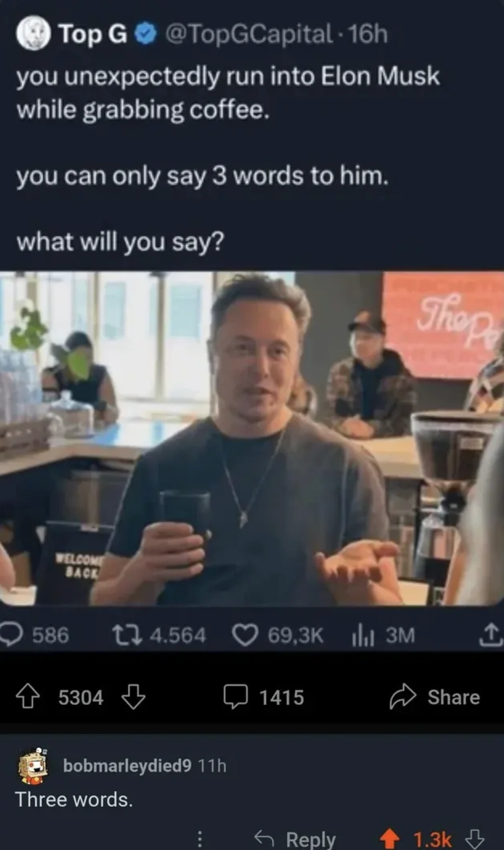Click the Top G profile avatar
The image size is (504, 850).
click(x=33, y=32)
